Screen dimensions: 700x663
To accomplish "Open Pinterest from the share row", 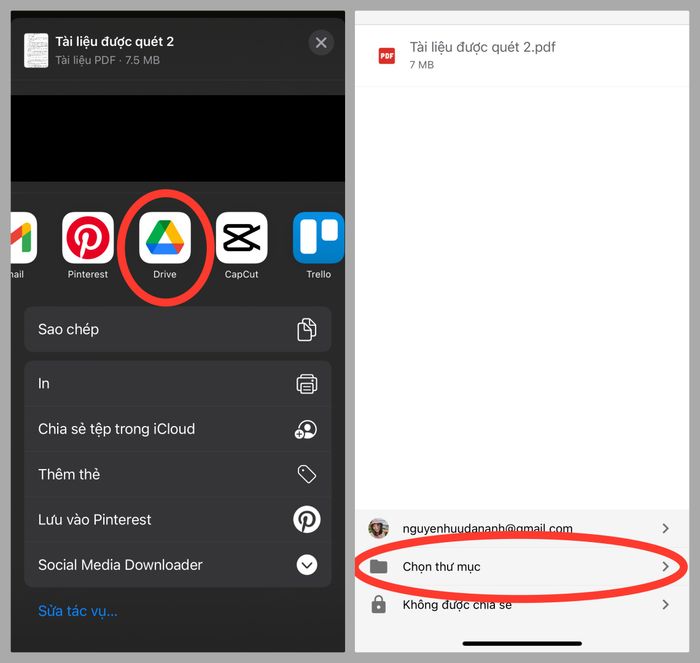I will coord(88,238).
